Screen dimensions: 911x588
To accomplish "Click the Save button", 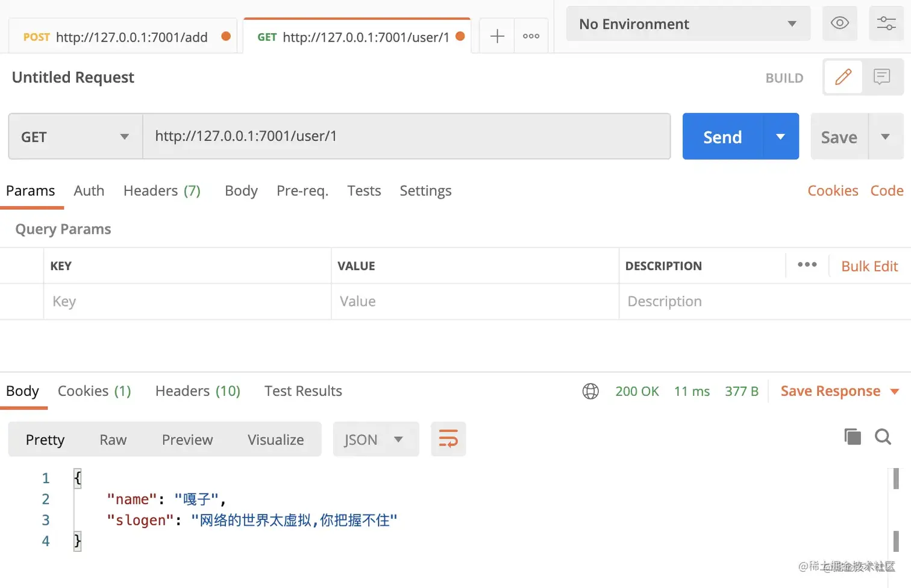I will click(x=839, y=137).
